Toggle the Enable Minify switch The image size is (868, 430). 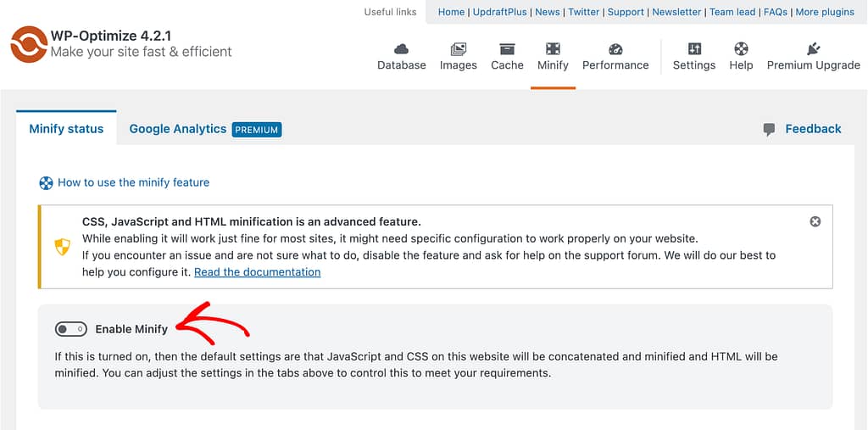click(71, 329)
